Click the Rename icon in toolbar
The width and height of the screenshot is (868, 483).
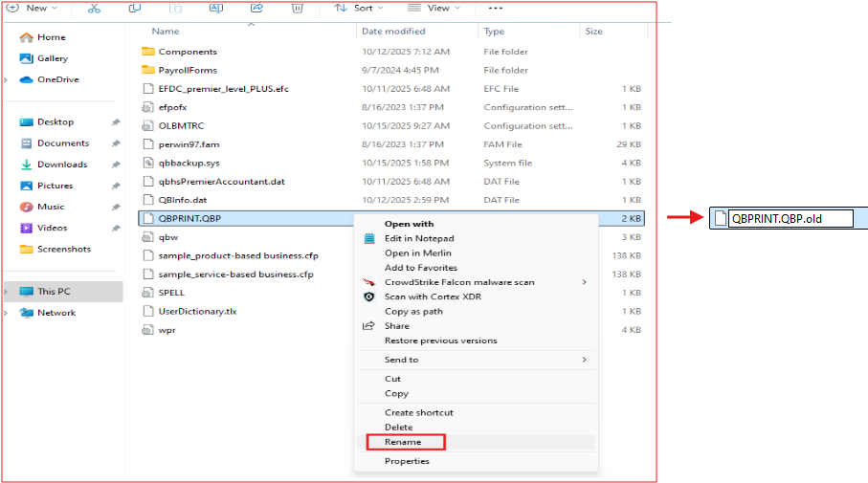pyautogui.click(x=216, y=9)
